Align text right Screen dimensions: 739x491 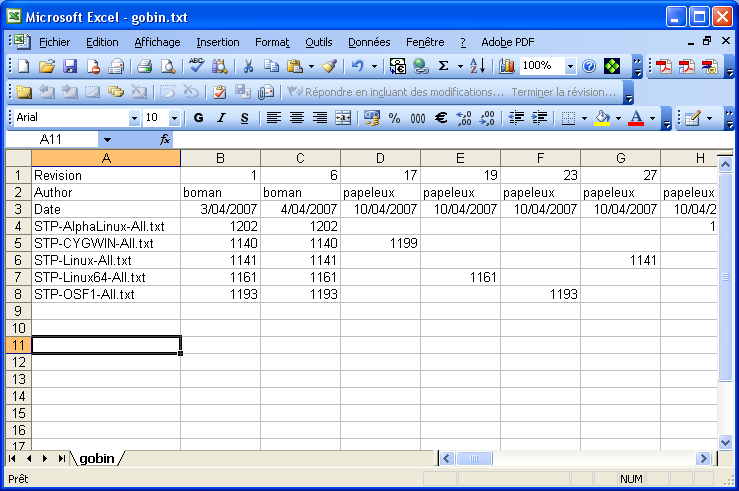click(x=320, y=118)
